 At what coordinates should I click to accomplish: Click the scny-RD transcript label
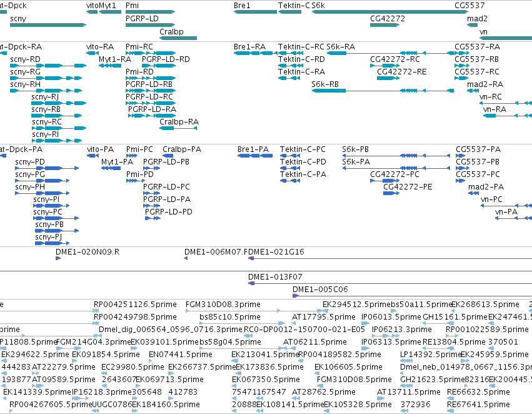click(x=26, y=59)
